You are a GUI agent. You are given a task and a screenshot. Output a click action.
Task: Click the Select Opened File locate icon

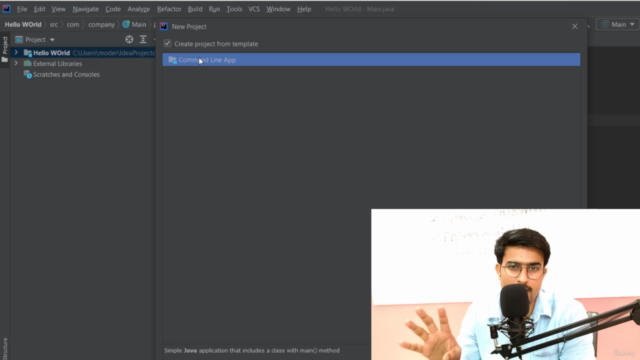click(129, 39)
